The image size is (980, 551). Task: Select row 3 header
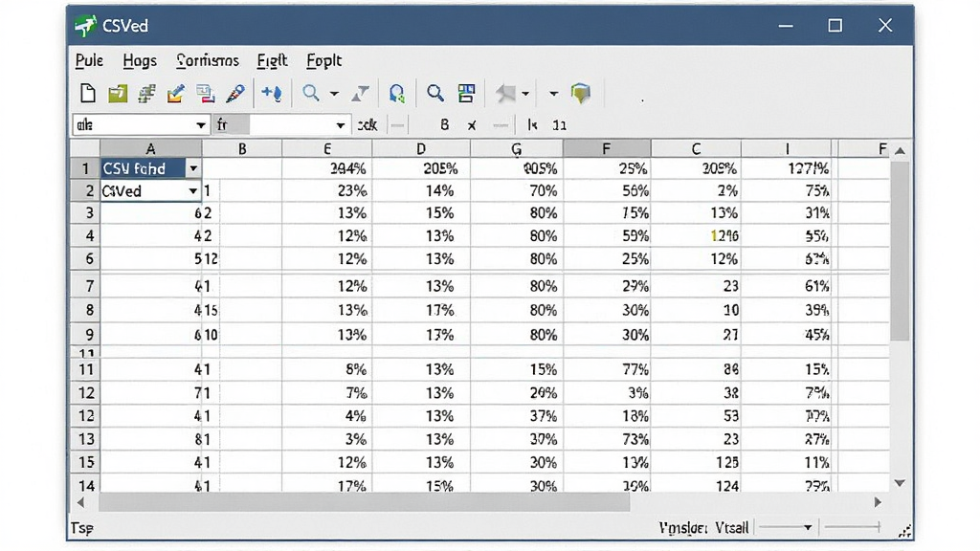[x=85, y=213]
